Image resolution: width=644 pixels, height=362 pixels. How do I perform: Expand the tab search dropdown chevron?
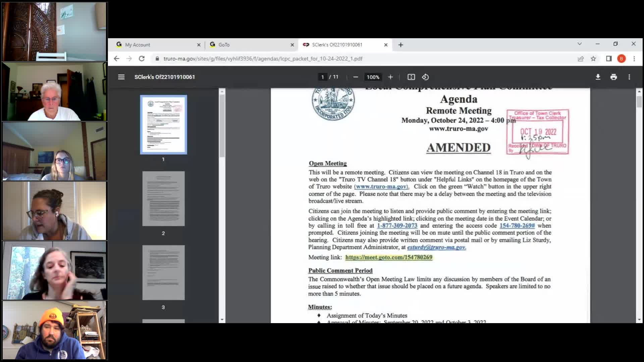pos(579,44)
